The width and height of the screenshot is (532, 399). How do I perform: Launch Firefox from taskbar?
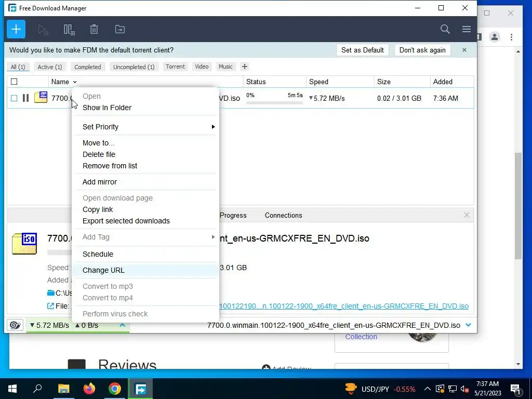[x=89, y=389]
